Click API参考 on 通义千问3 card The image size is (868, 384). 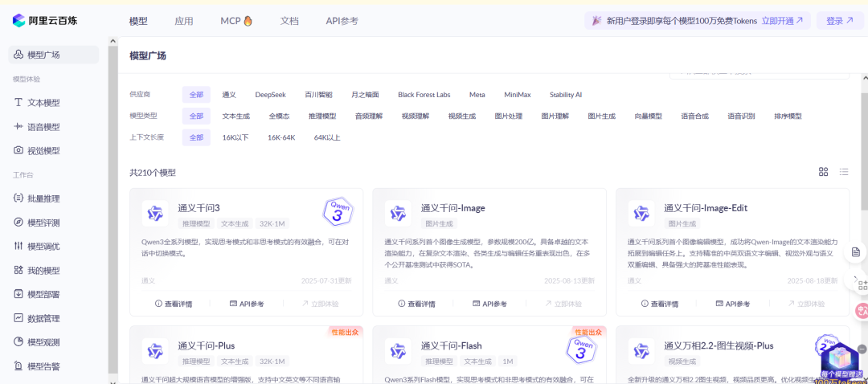(x=247, y=304)
